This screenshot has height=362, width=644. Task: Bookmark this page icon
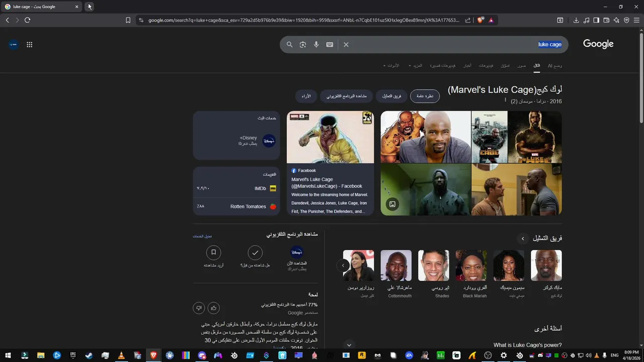(128, 20)
